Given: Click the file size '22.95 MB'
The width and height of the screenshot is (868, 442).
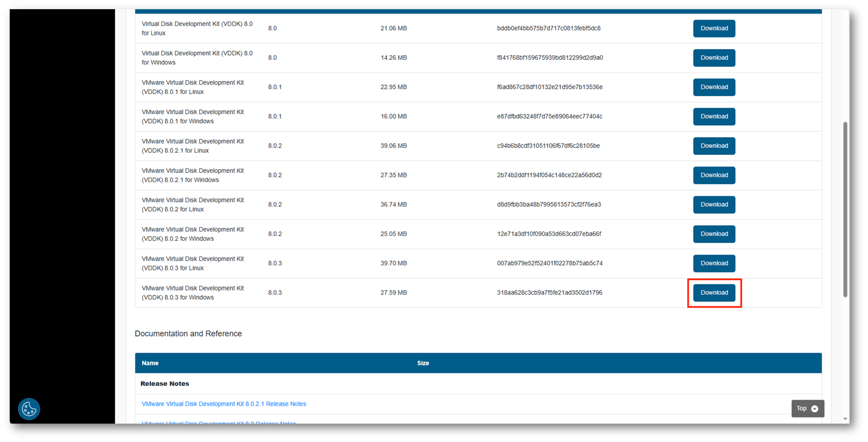Looking at the screenshot, I should tap(394, 87).
